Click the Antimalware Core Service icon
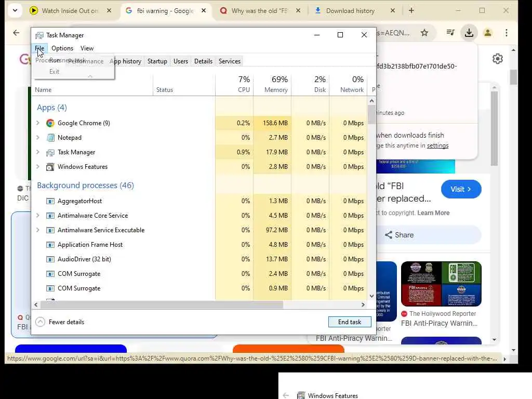532x399 pixels. (x=50, y=216)
